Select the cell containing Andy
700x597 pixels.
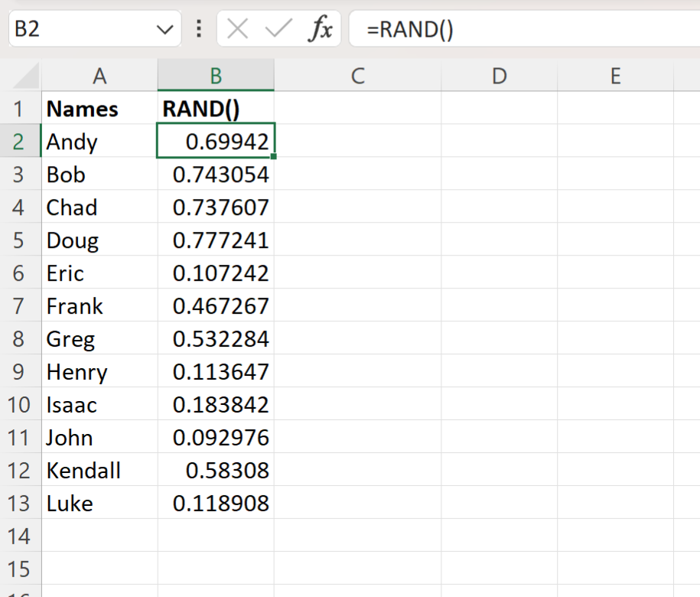pos(99,142)
